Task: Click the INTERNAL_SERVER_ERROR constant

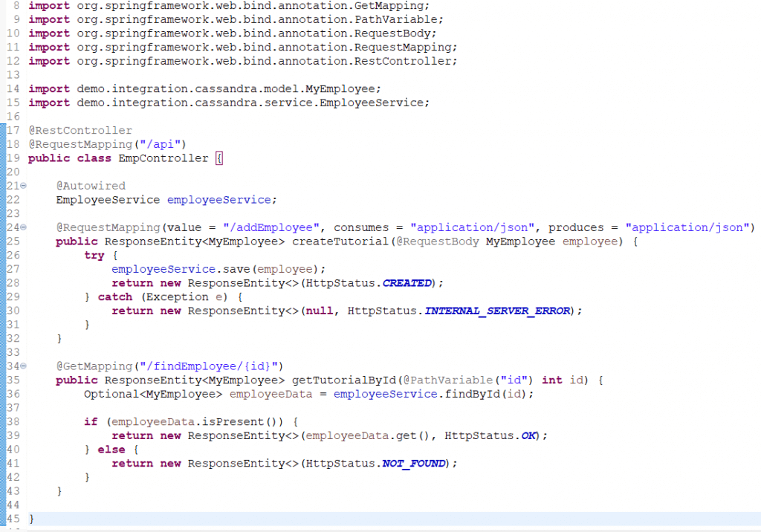Action: pos(497,311)
